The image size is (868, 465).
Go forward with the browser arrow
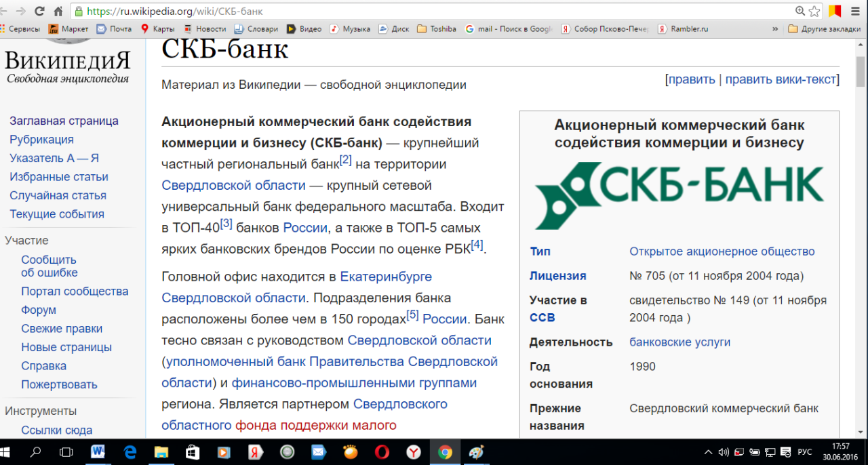click(x=21, y=12)
